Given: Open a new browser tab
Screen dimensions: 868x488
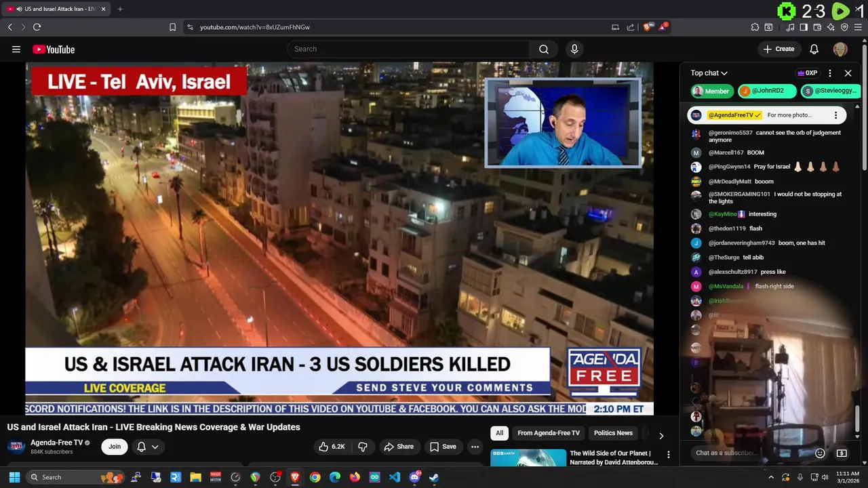Looking at the screenshot, I should [x=120, y=9].
